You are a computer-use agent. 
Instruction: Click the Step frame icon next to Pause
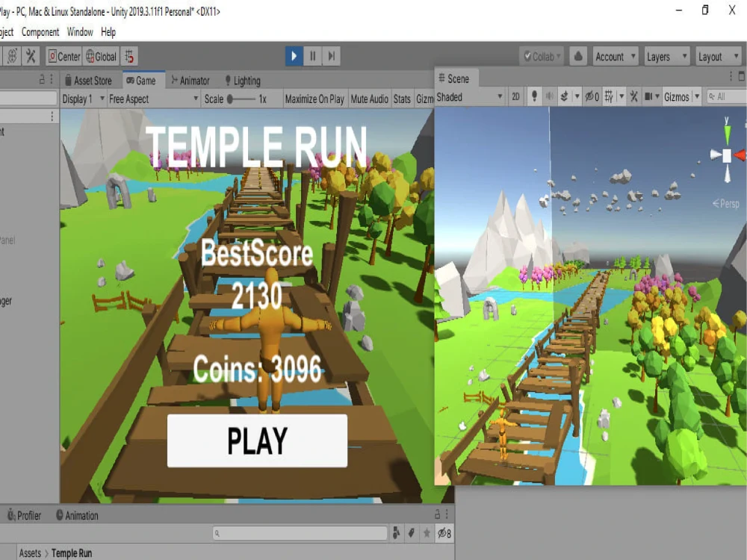pos(331,55)
